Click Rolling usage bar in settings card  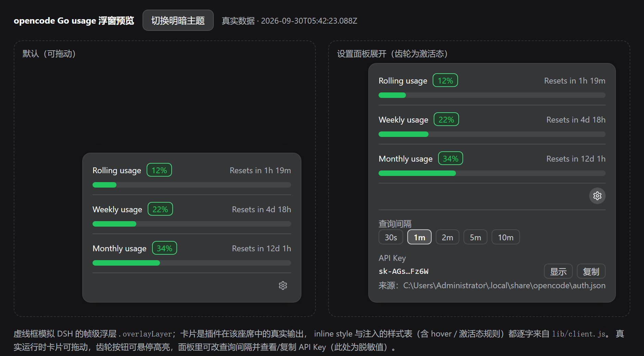pyautogui.click(x=492, y=95)
